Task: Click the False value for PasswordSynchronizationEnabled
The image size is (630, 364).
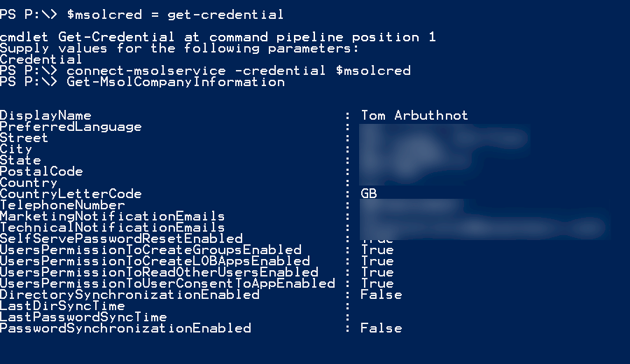Action: pyautogui.click(x=381, y=328)
